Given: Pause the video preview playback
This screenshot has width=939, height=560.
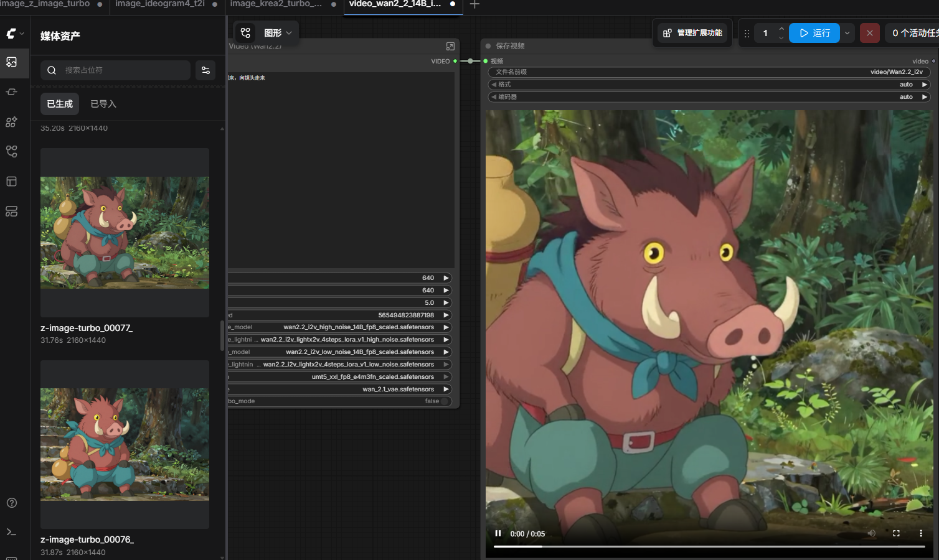Looking at the screenshot, I should [498, 533].
